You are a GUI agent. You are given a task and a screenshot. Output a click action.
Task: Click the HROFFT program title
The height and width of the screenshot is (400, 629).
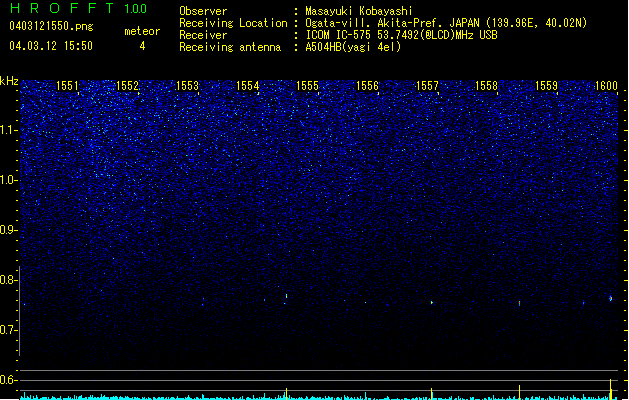[x=62, y=8]
